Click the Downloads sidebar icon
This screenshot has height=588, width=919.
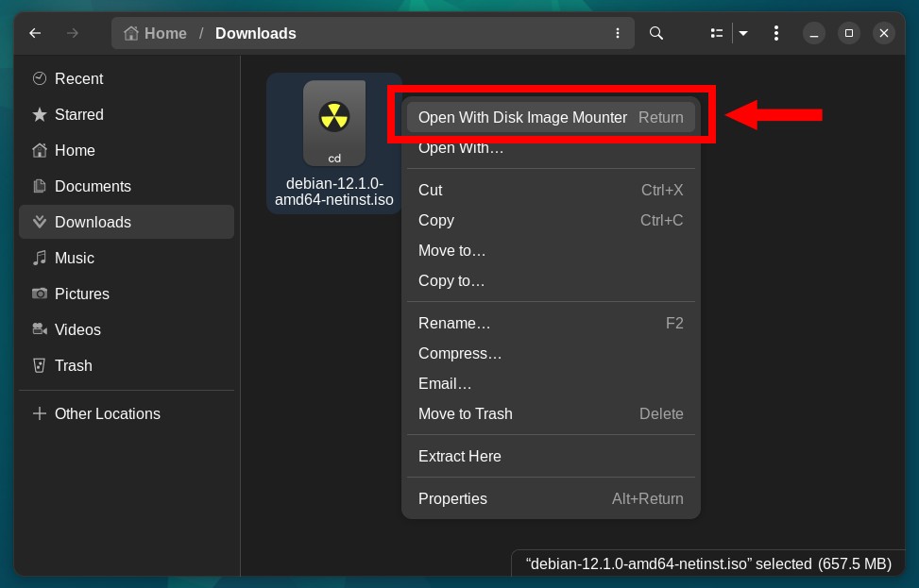pyautogui.click(x=40, y=222)
